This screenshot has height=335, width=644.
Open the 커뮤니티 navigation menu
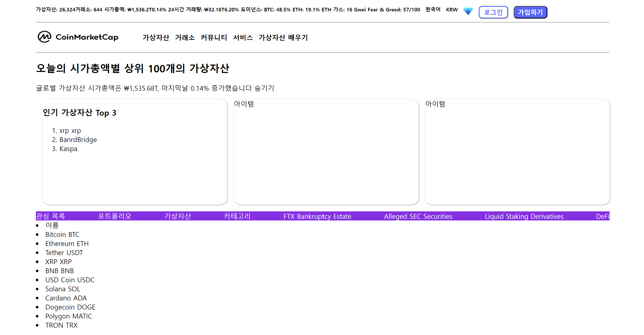click(214, 38)
